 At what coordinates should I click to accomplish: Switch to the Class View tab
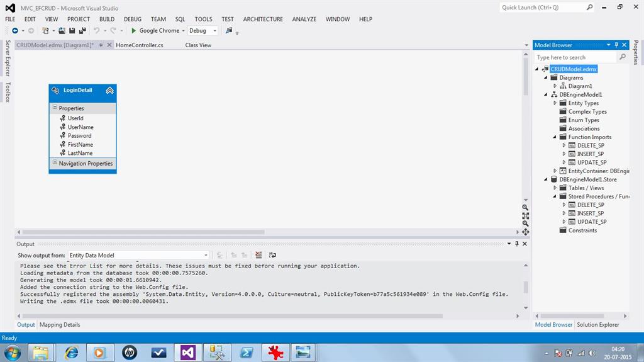[198, 45]
